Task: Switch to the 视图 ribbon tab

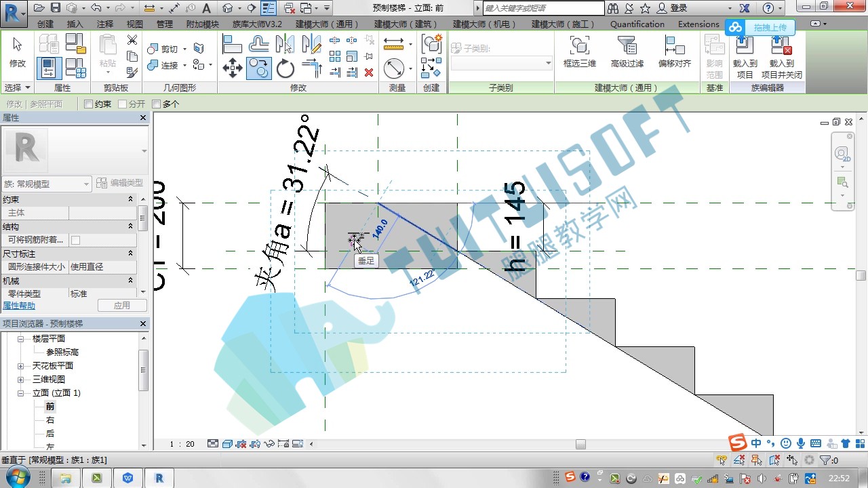Action: [135, 24]
